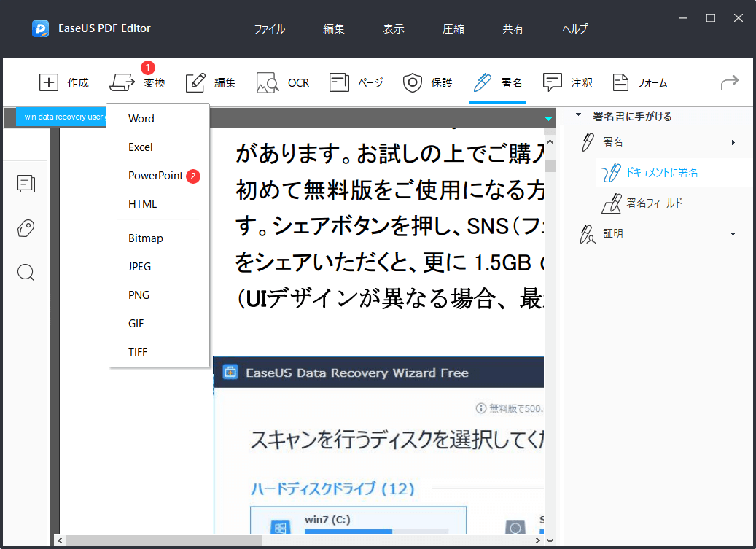Collapse the 署名書に手がける section
This screenshot has width=756, height=549.
579,115
